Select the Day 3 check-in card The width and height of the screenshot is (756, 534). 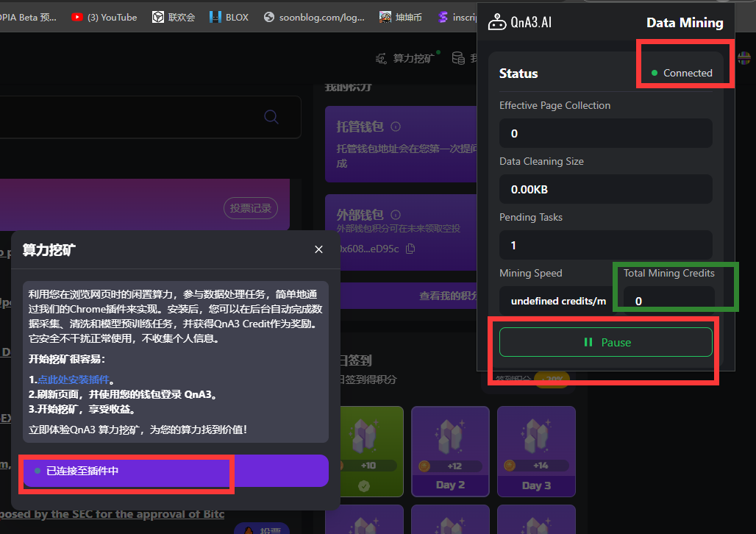[536, 452]
